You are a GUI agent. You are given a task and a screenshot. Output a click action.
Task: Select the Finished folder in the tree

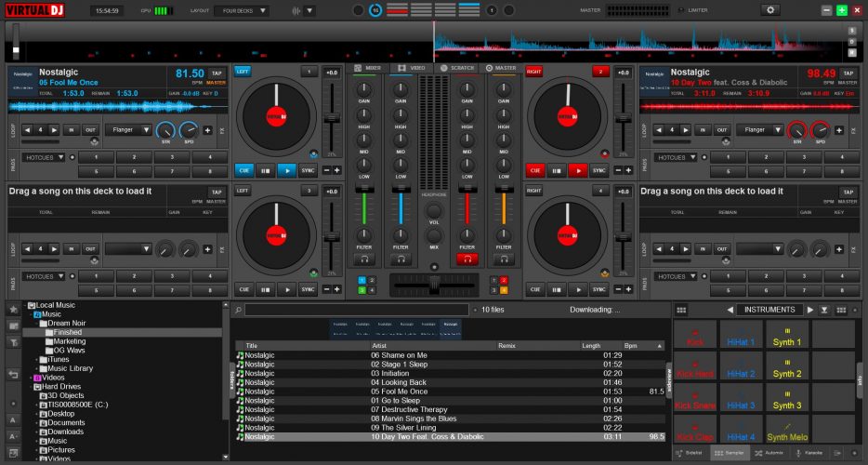pyautogui.click(x=68, y=333)
